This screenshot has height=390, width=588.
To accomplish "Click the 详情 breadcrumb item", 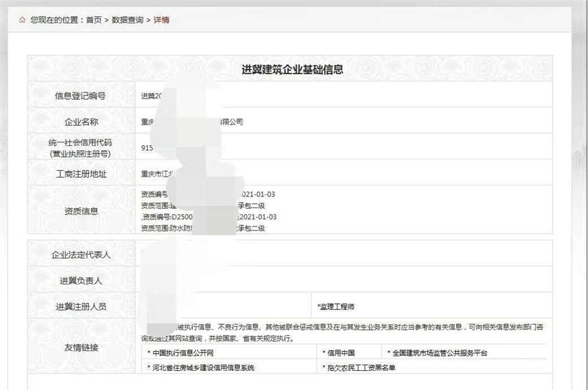I will [161, 20].
